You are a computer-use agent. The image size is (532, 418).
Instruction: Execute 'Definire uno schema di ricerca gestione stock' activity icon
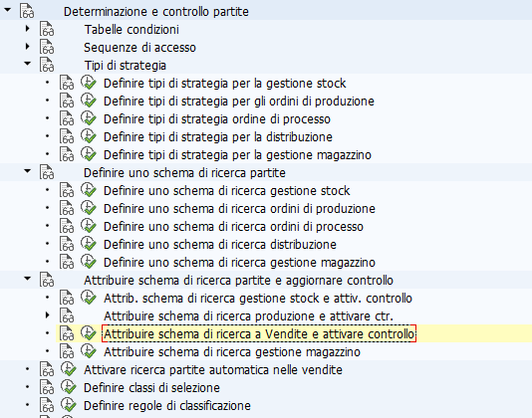click(89, 190)
